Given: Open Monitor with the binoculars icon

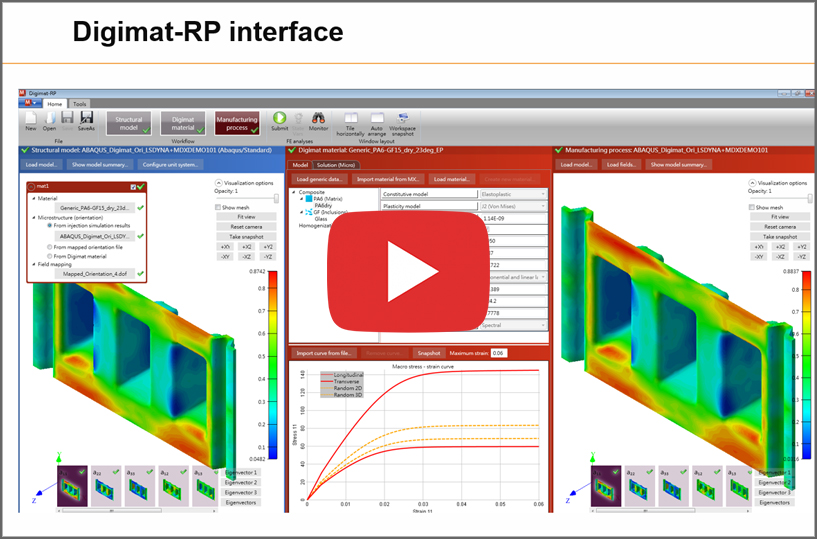Looking at the screenshot, I should [318, 118].
